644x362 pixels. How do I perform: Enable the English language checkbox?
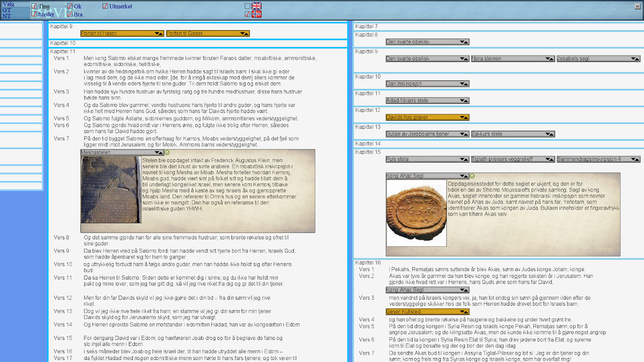[x=248, y=6]
